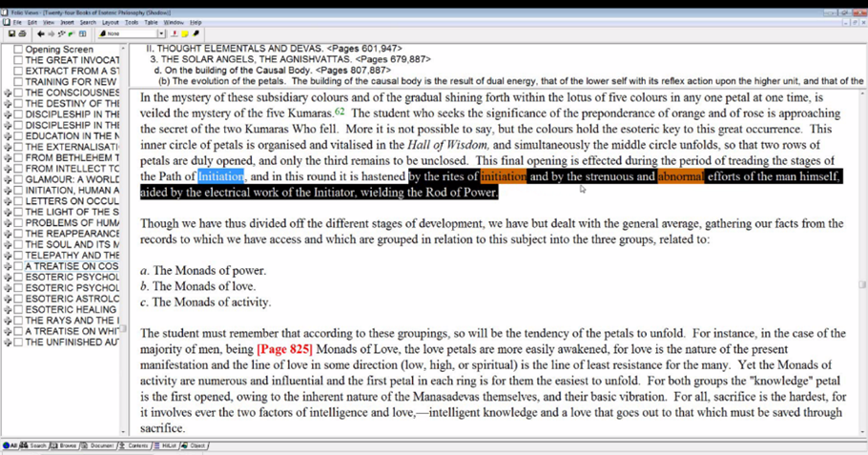Click the split-pane layout toolbar icon
The image size is (868, 455).
pos(82,33)
